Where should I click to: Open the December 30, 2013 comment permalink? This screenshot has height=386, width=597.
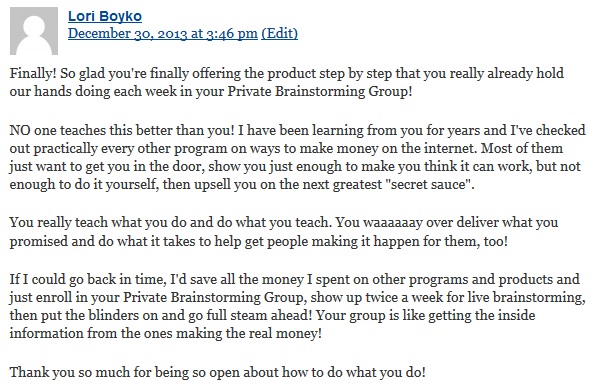163,33
